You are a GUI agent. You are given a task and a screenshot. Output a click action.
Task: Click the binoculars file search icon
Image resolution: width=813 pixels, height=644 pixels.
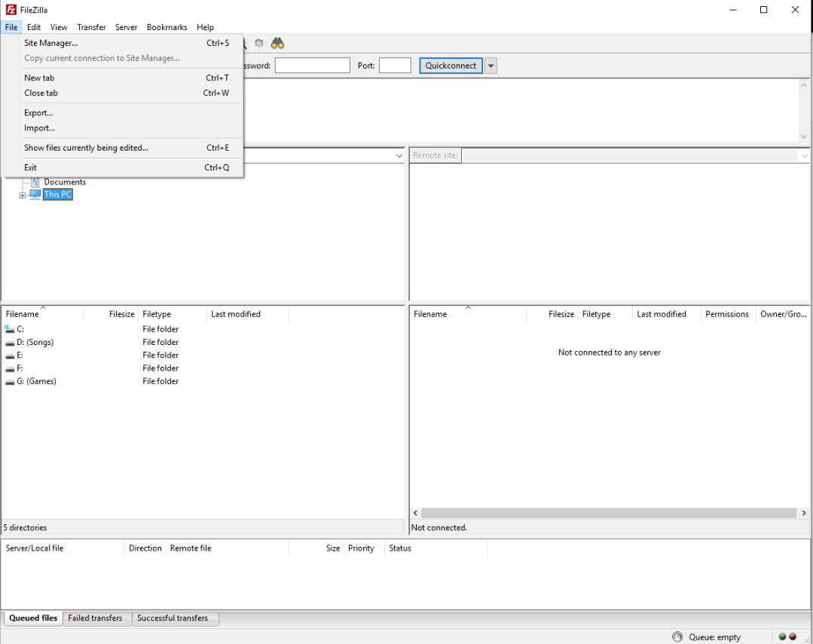click(x=277, y=44)
